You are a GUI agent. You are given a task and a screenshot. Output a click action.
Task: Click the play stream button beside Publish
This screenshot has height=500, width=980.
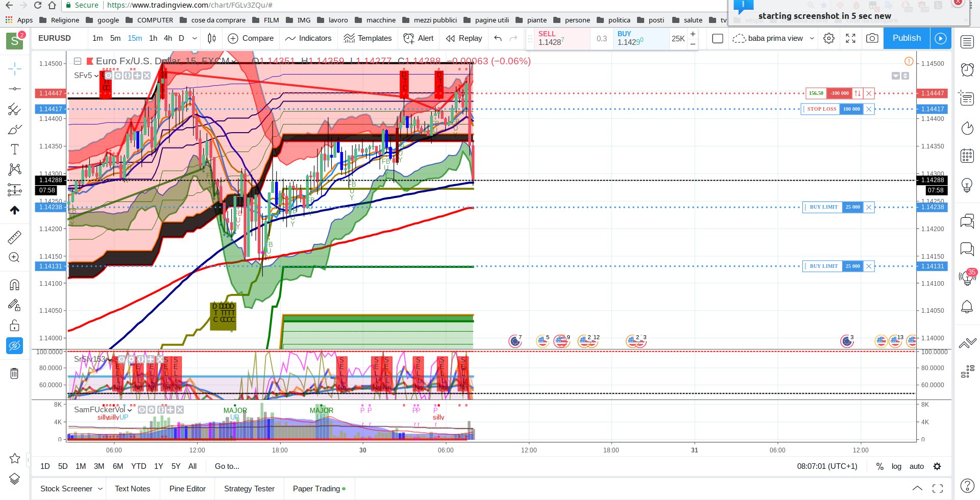click(941, 38)
